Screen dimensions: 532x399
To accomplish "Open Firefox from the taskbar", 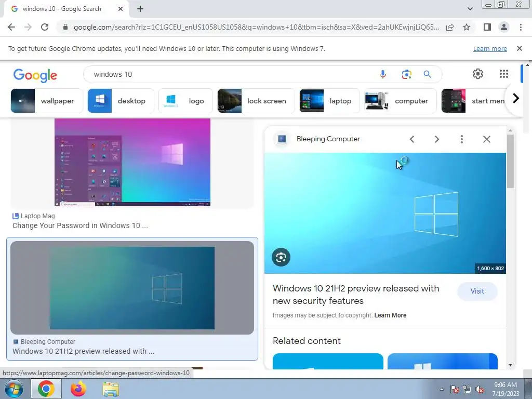I will 78,389.
